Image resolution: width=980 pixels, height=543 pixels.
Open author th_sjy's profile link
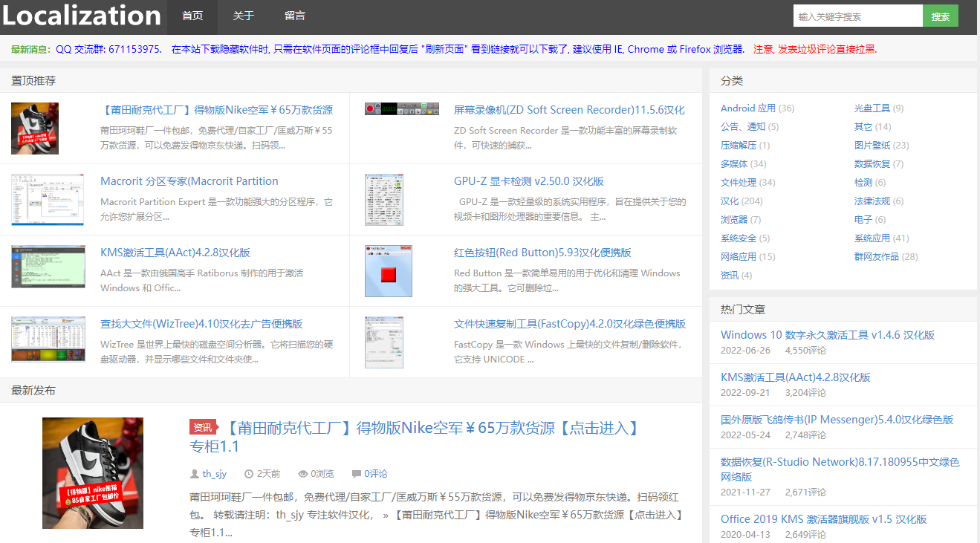point(214,474)
